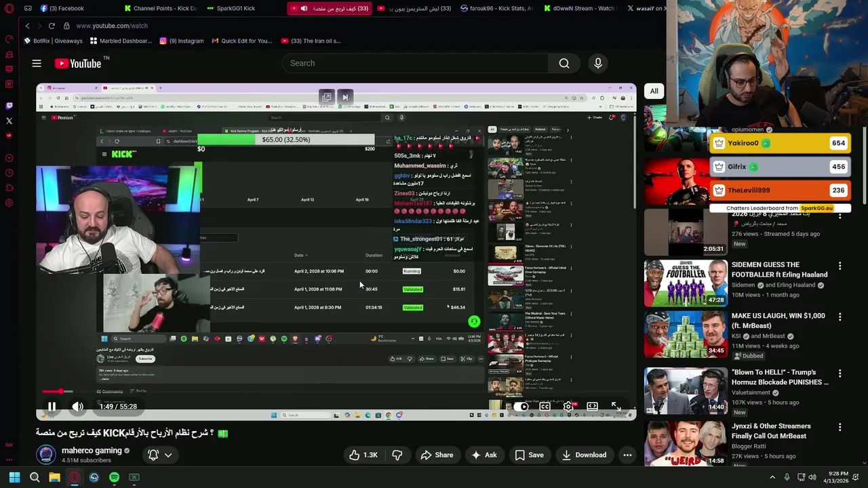Save the video to a playlist
Viewport: 868px width, 488px height.
[x=529, y=455]
